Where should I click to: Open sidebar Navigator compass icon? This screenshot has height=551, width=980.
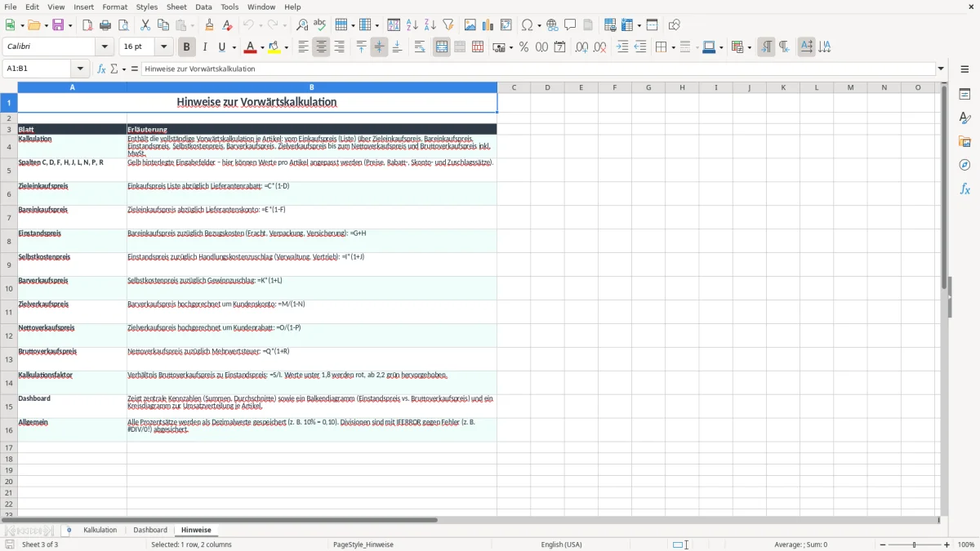pos(964,165)
